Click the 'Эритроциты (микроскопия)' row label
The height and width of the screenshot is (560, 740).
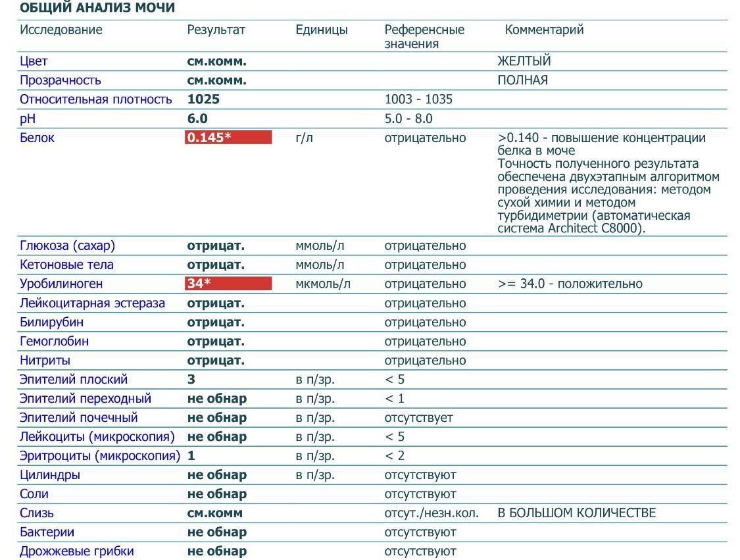[100, 456]
